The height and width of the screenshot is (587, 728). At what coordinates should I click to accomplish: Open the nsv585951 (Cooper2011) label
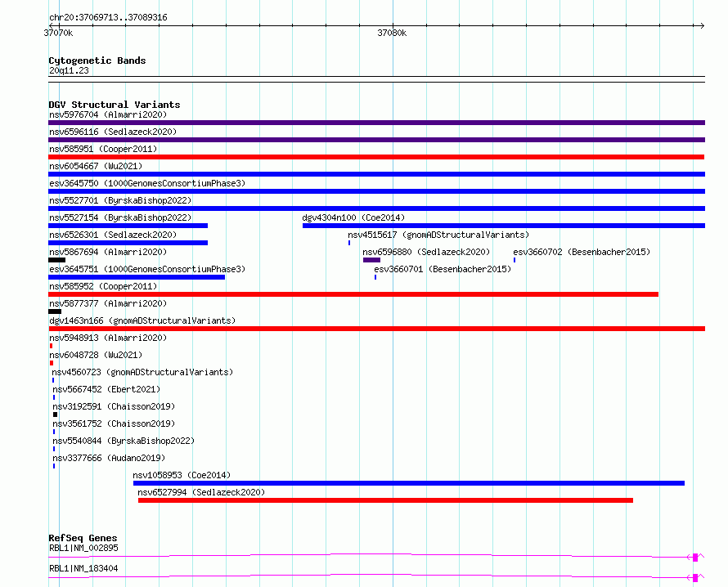[x=103, y=149]
